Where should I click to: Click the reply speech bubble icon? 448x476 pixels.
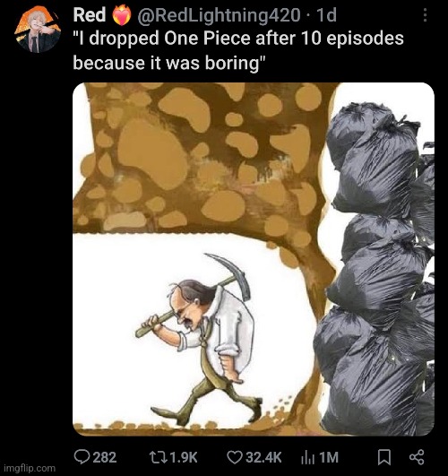[x=82, y=457]
